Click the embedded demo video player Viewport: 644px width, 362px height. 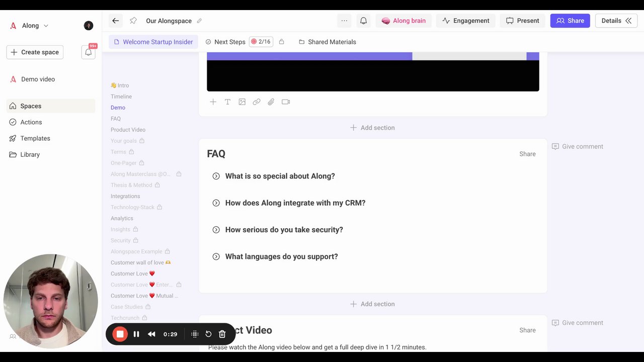click(x=373, y=72)
